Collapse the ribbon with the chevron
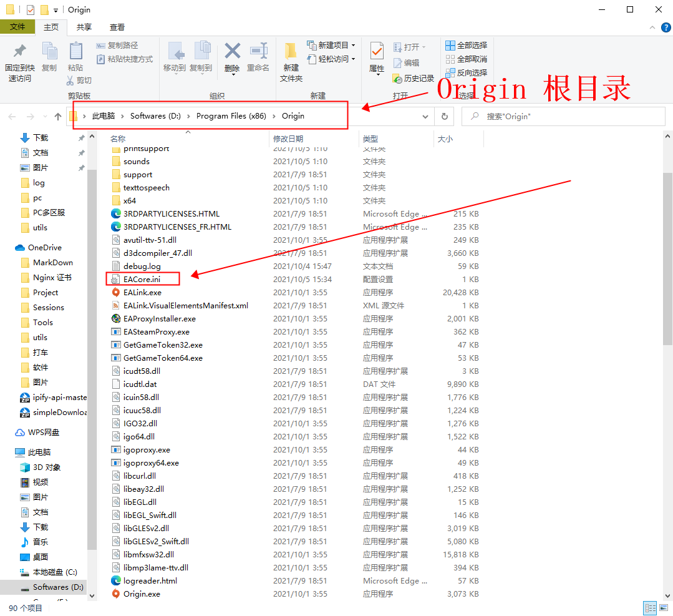Image resolution: width=673 pixels, height=616 pixels. pos(652,27)
